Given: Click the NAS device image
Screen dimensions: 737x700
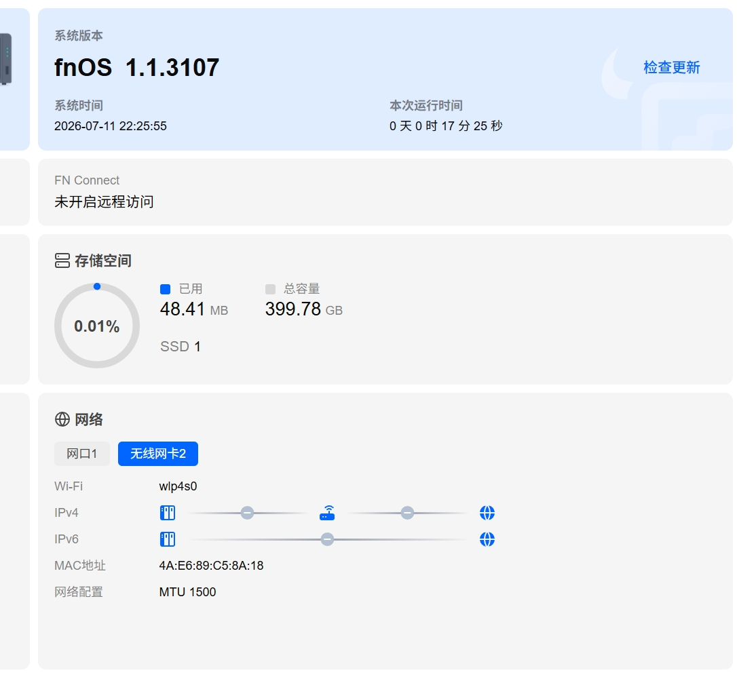Looking at the screenshot, I should [5, 59].
